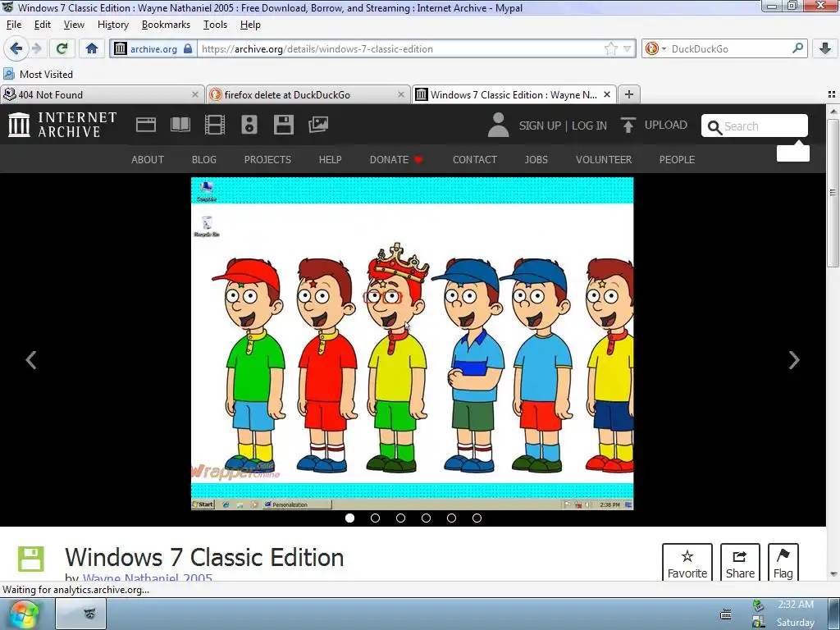The image size is (840, 630).
Task: Open the VOLUNTEER link
Action: [604, 160]
